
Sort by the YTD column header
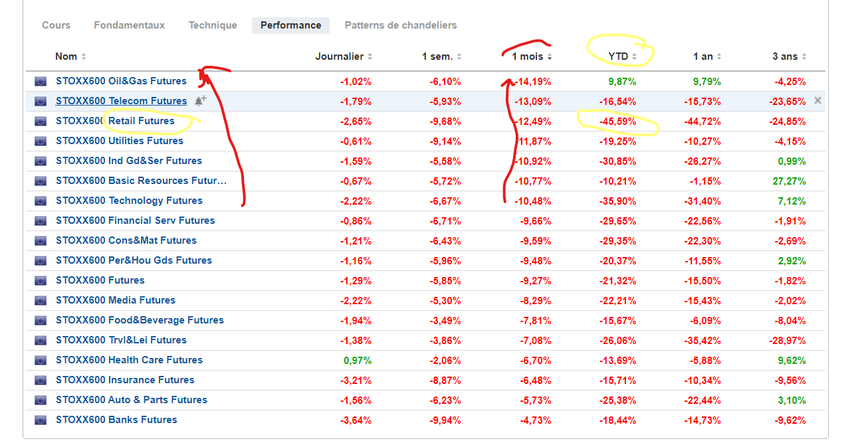623,56
